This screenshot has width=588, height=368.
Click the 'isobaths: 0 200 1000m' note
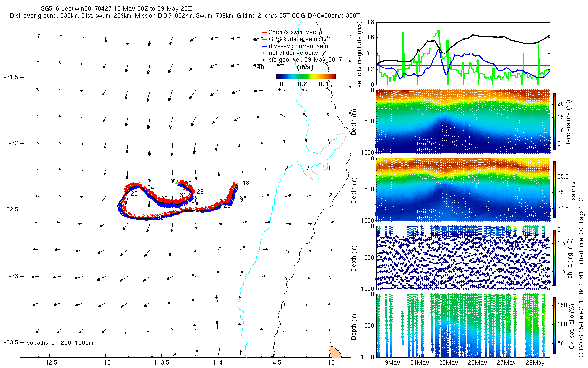coord(59,342)
